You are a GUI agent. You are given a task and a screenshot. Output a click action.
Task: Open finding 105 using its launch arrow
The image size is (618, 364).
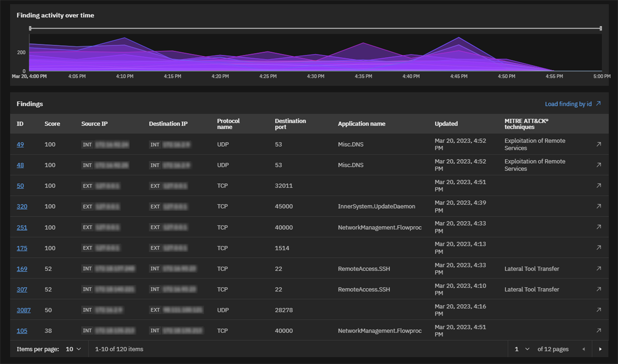(598, 330)
